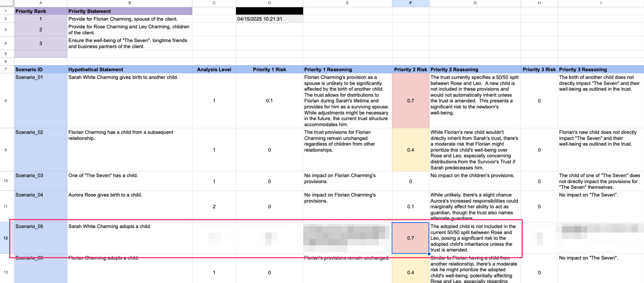Image resolution: width=644 pixels, height=283 pixels.
Task: Select column H header
Action: (x=539, y=3)
